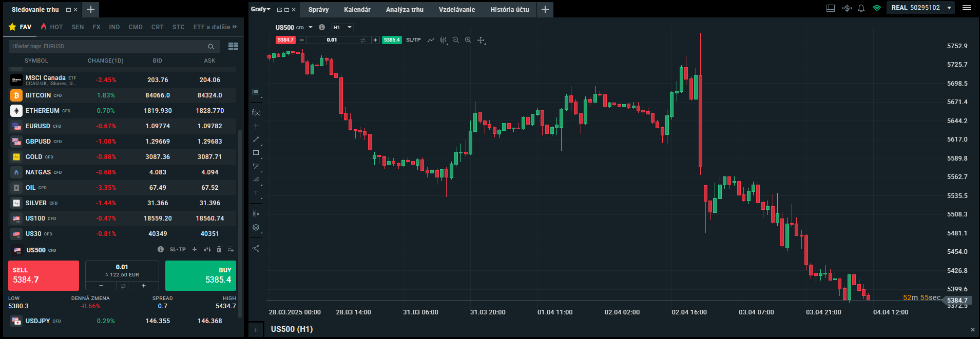
Task: Toggle volume units switch in the US500 order panel
Action: (x=123, y=286)
